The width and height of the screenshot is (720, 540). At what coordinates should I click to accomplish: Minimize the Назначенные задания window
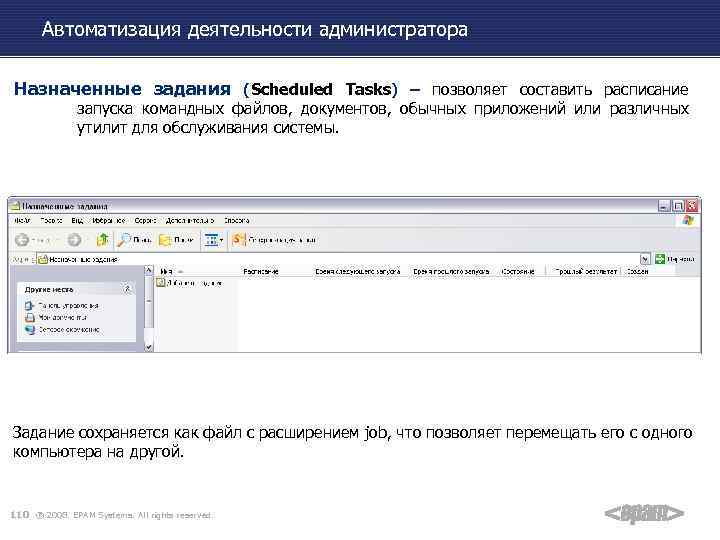click(x=664, y=206)
